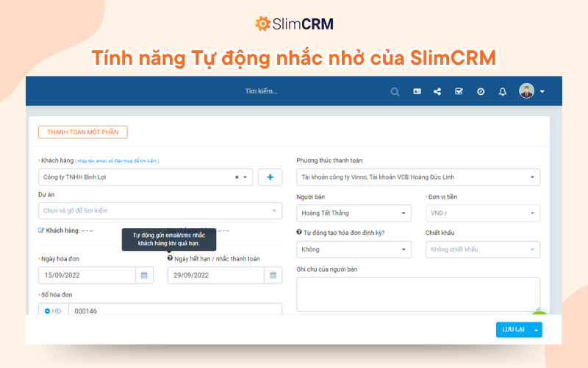Click the Ghi chú của người bán textarea
Screen dimensions: 588x368
pos(418,294)
